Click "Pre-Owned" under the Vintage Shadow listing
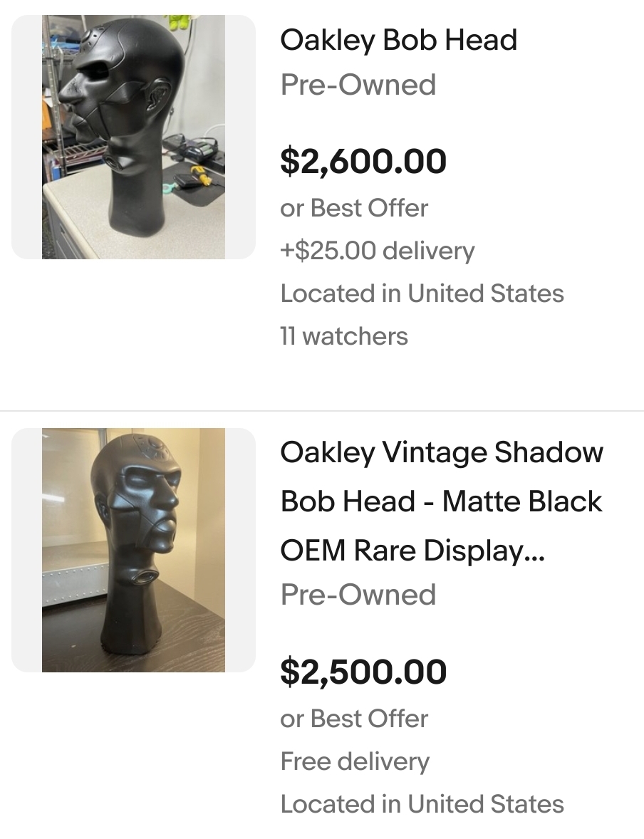Viewport: 644px width, 839px height. pos(358,595)
